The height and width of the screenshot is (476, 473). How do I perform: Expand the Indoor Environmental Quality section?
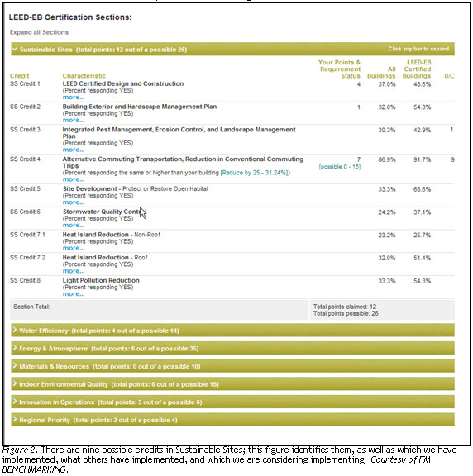(232, 384)
